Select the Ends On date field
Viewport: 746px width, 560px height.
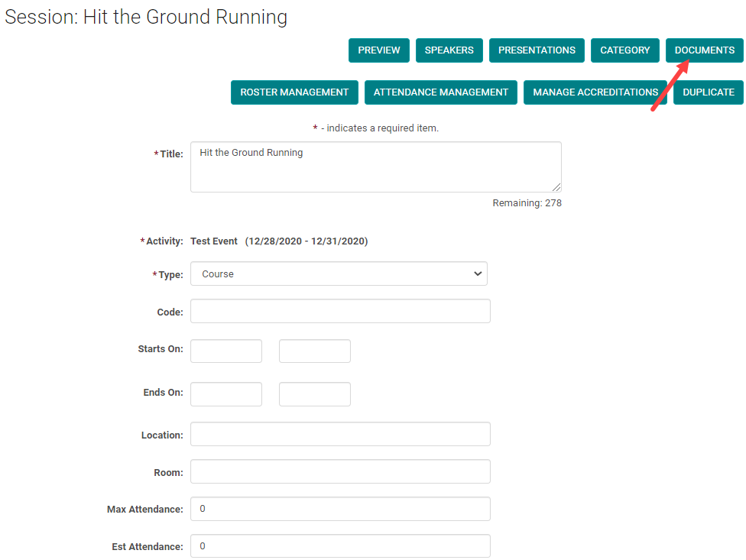[x=226, y=394]
